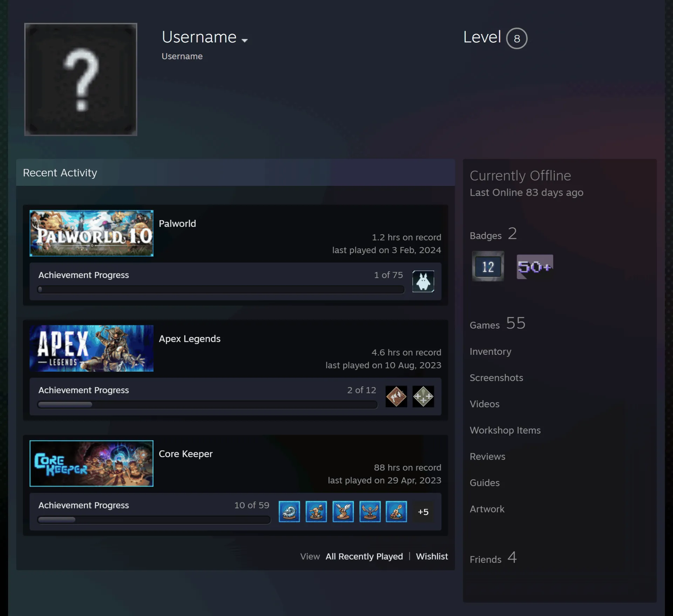Open the Friends 4 list
673x616 pixels.
494,557
